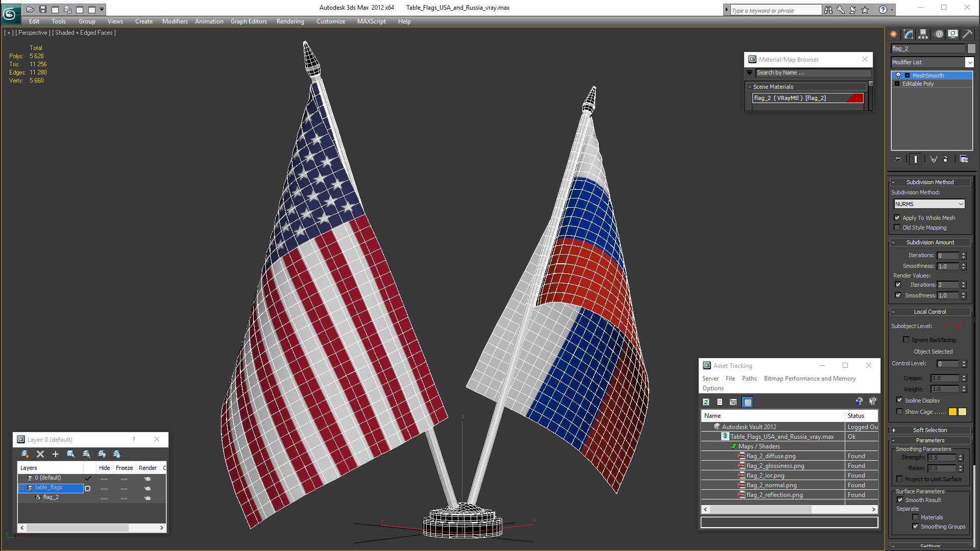Click Refresh icon in Asset Tracking

706,402
